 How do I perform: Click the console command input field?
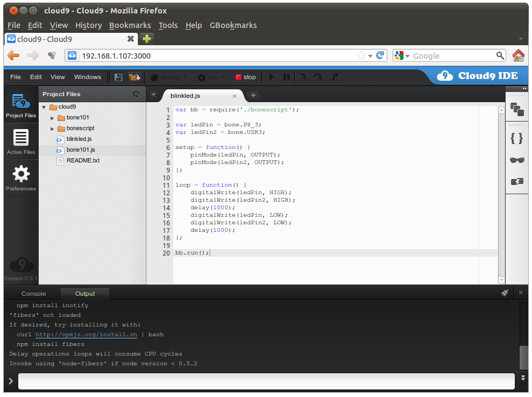(x=266, y=381)
